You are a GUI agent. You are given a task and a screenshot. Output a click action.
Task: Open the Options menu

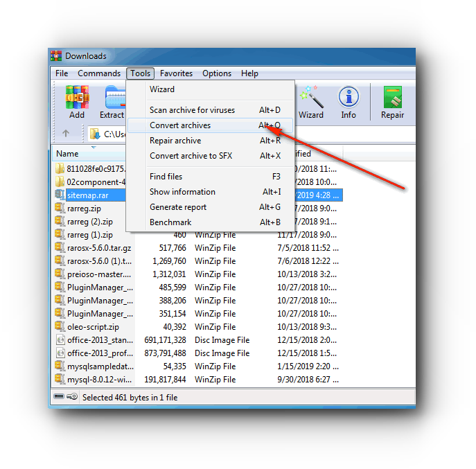pos(217,73)
